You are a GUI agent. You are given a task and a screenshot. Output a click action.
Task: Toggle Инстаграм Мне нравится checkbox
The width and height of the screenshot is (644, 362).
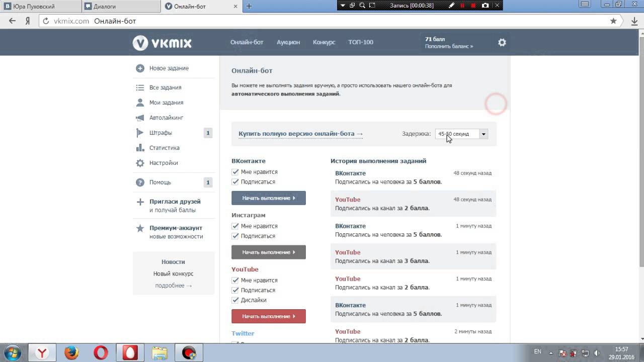[x=235, y=226]
